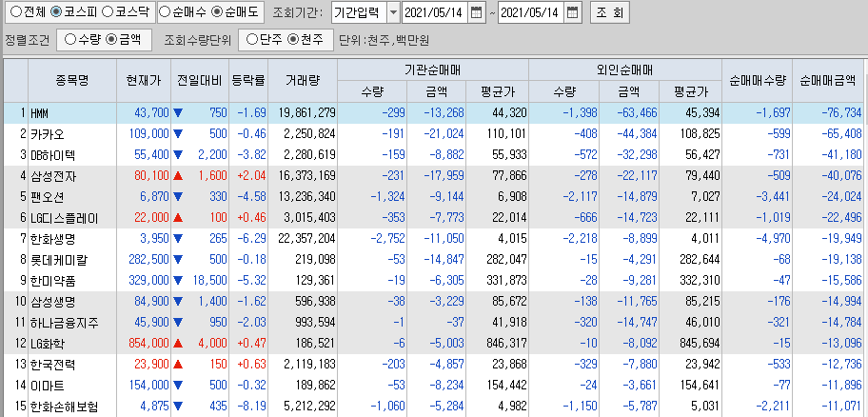This screenshot has height=417, width=868.
Task: Click the 전일대비 column header
Action: point(199,80)
